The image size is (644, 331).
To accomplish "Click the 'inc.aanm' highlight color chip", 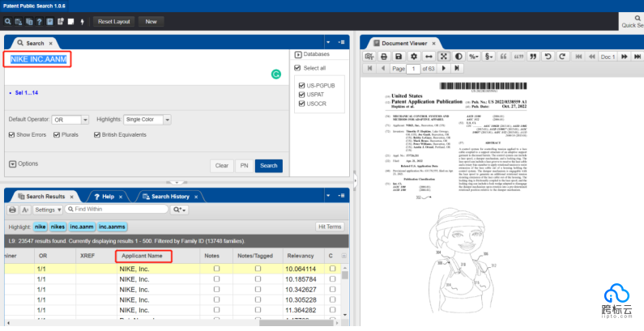I will 82,227.
